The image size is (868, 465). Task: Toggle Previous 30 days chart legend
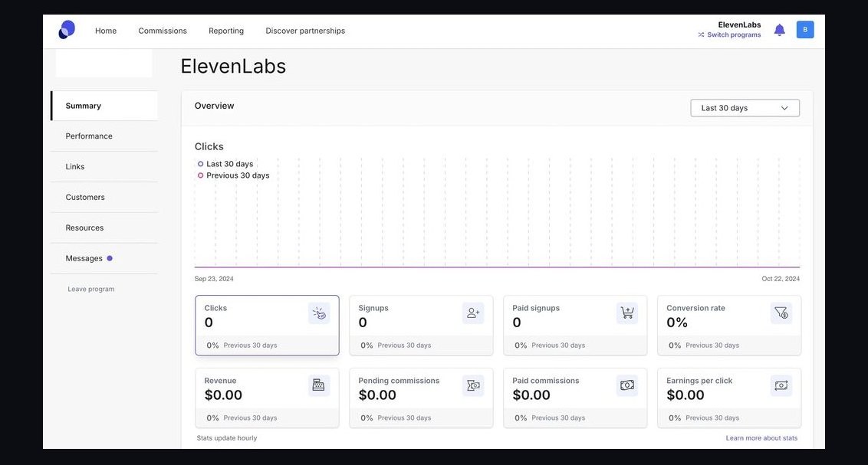[233, 175]
